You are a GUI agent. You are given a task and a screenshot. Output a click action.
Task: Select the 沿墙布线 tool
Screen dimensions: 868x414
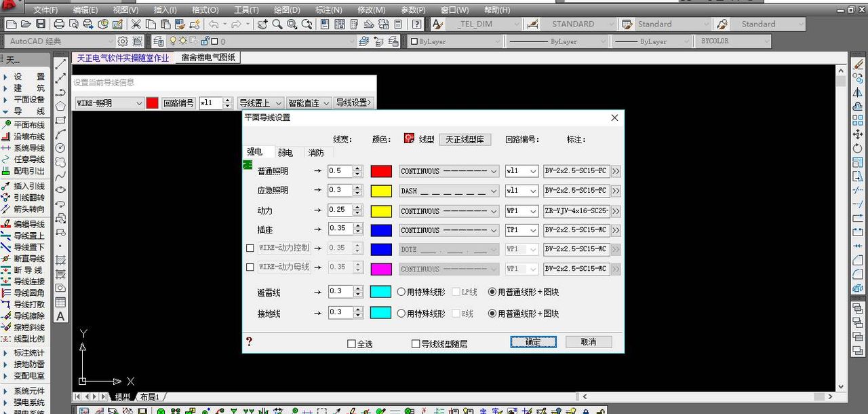[28, 136]
